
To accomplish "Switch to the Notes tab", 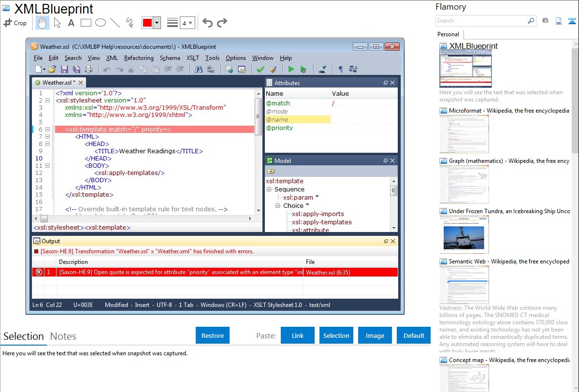I will [63, 336].
